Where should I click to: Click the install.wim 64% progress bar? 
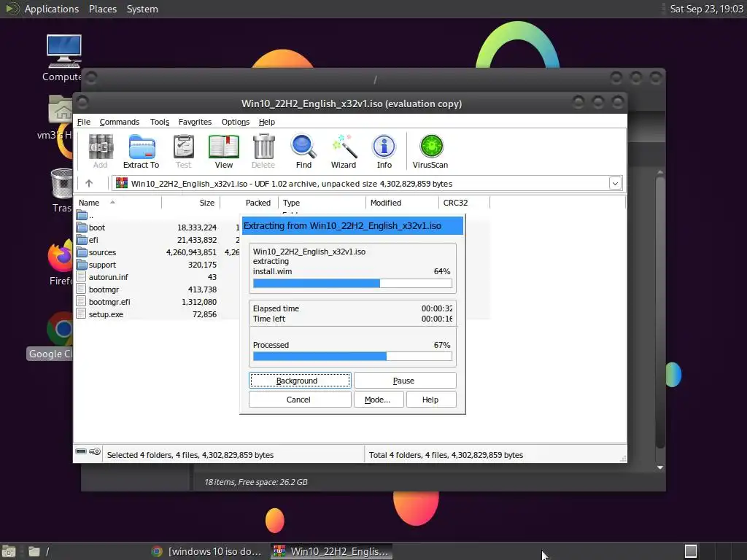pyautogui.click(x=352, y=284)
